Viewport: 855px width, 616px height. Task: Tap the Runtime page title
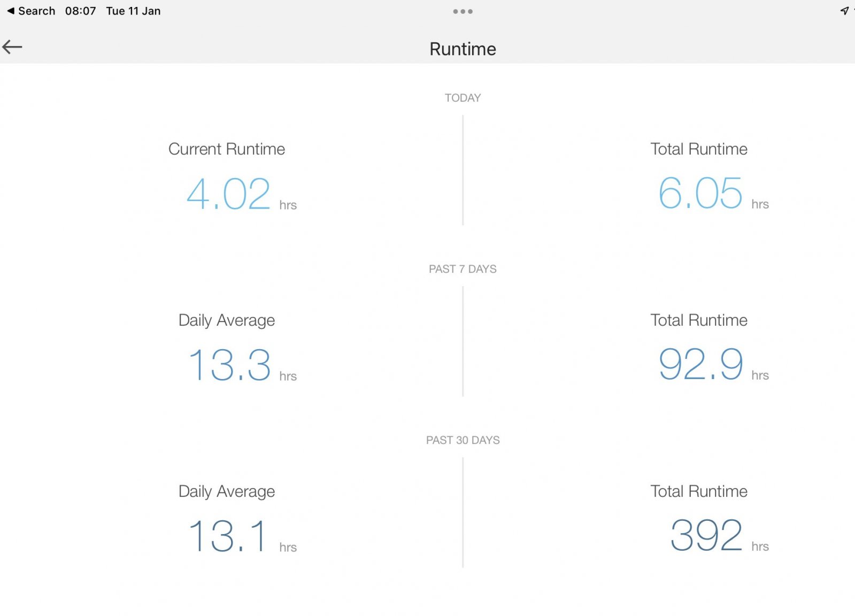463,49
